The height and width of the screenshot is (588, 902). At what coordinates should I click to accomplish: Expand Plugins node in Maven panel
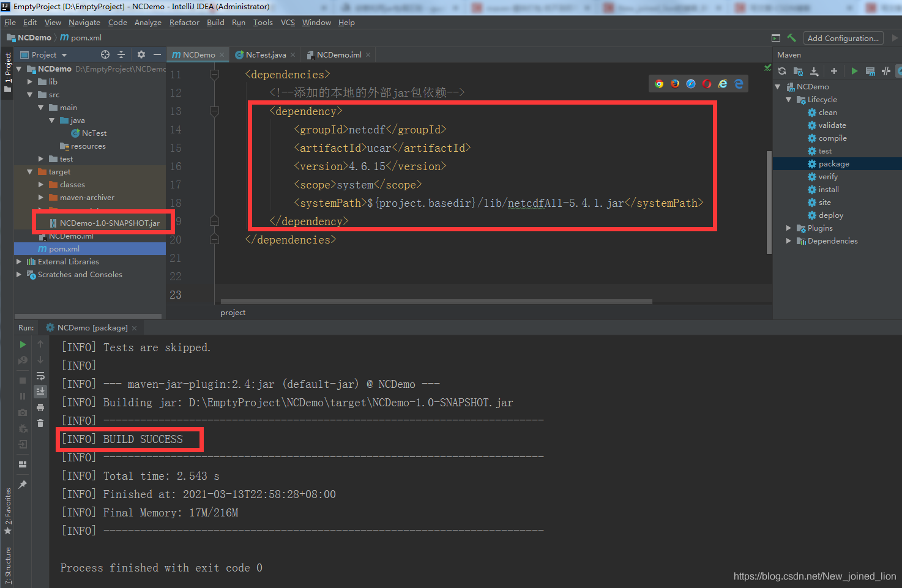pos(789,228)
